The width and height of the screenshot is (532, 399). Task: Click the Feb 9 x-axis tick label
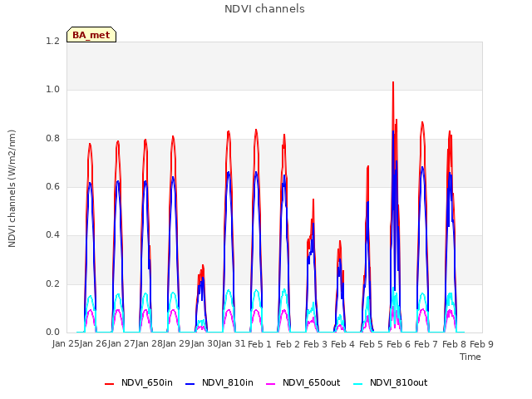click(x=481, y=344)
